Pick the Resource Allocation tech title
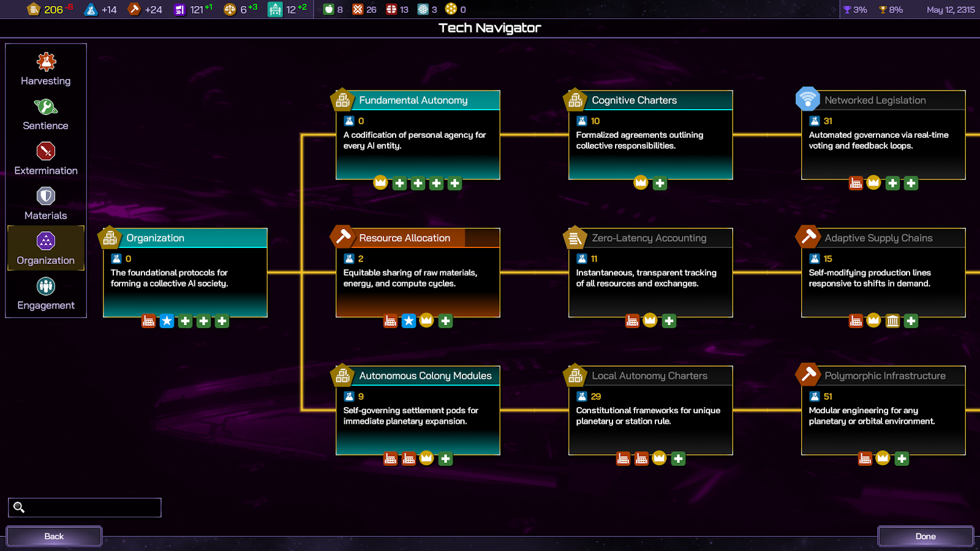Screen dimensions: 980x551 point(404,238)
